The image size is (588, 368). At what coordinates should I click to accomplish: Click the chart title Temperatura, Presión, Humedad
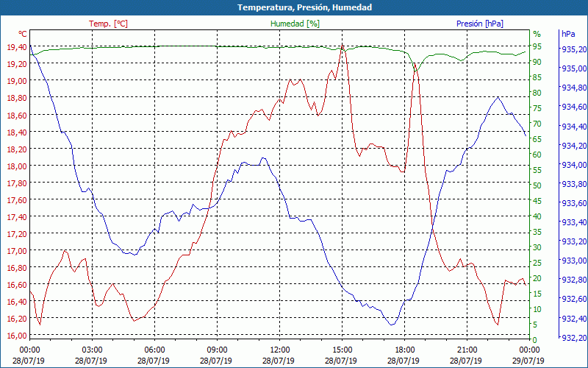tap(304, 7)
